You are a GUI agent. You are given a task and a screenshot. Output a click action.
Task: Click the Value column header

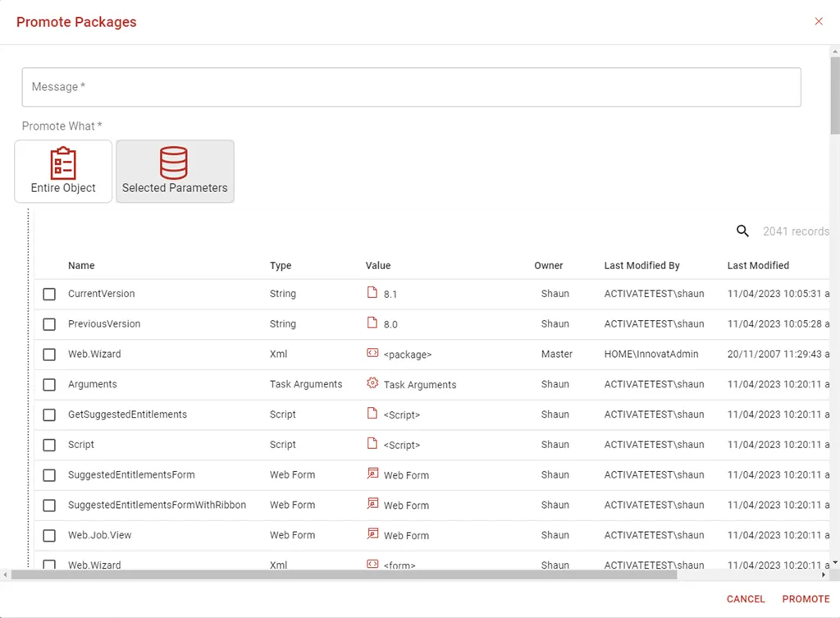tap(378, 265)
